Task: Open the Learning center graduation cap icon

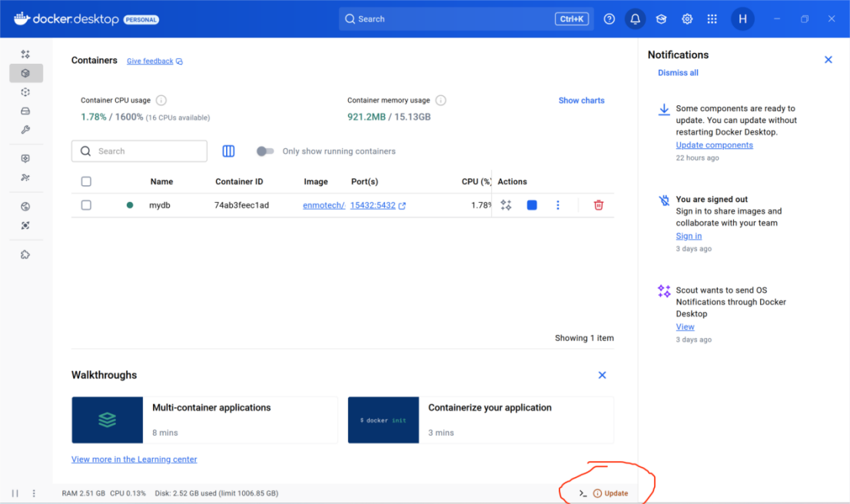Action: [662, 19]
